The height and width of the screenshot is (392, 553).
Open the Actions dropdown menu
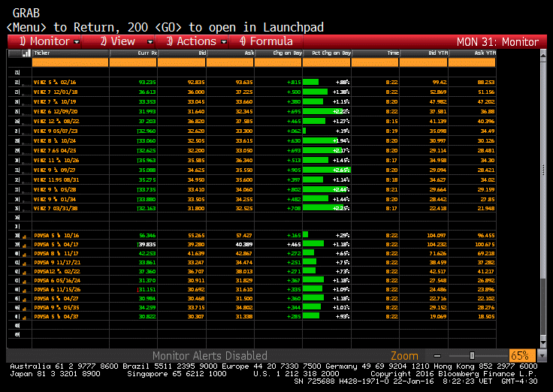(197, 41)
